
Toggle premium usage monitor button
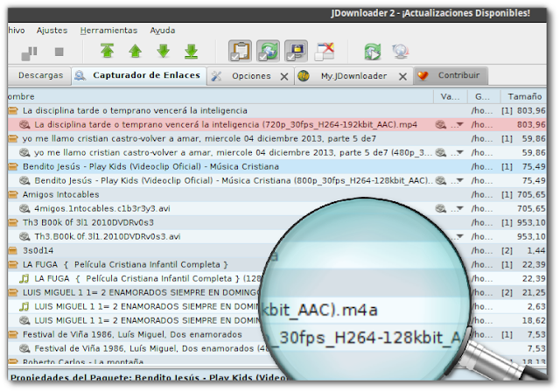pos(296,51)
